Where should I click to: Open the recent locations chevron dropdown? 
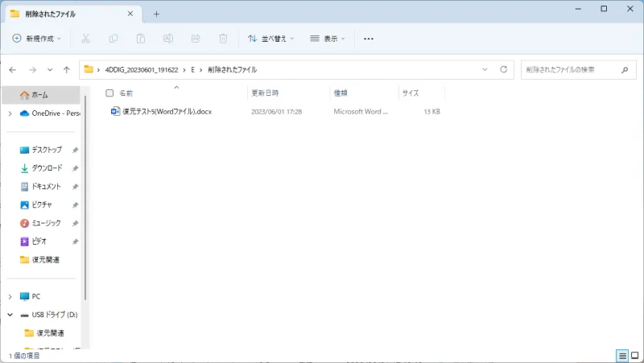pos(50,70)
